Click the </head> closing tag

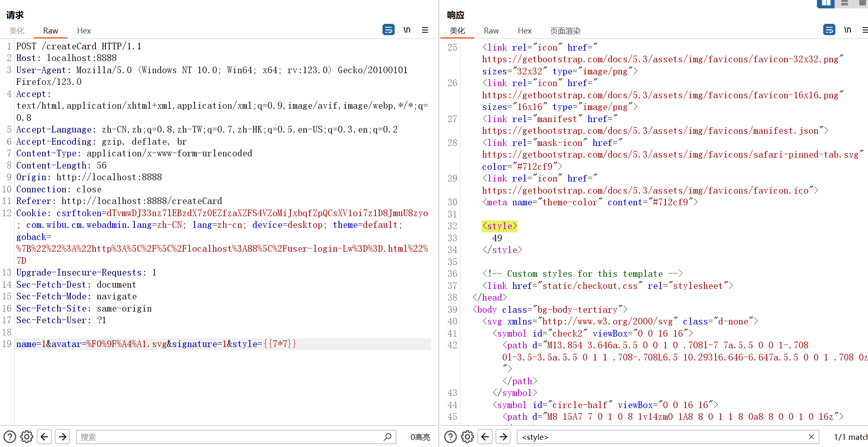[490, 298]
